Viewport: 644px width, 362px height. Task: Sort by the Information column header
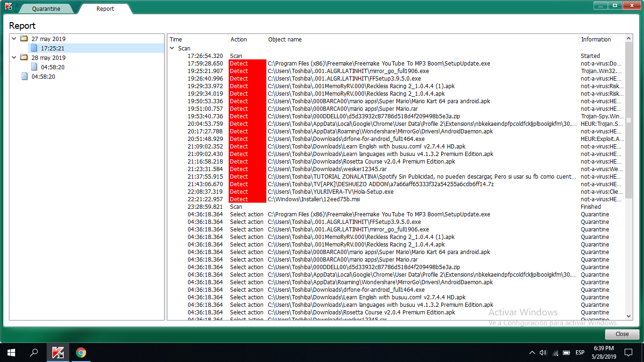click(x=602, y=39)
